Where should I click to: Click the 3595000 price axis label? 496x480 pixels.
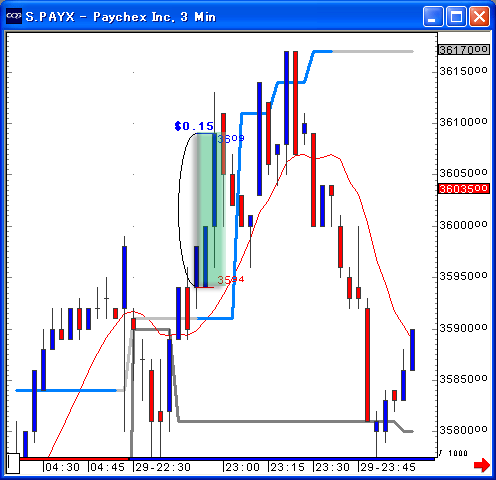[463, 276]
